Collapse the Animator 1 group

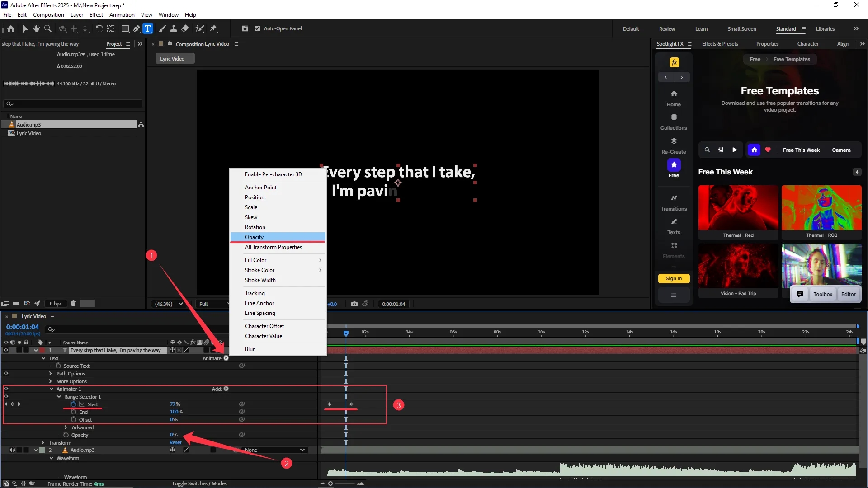tap(51, 389)
